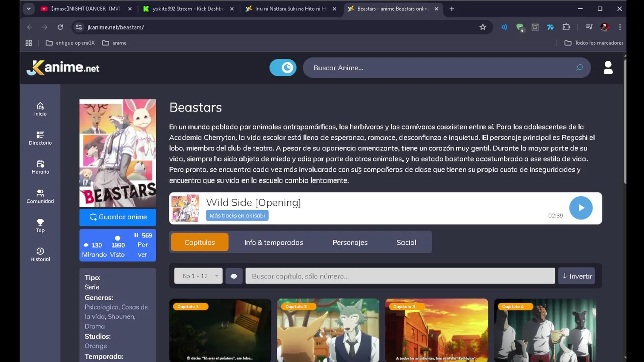Open the anime bookmark folder
This screenshot has width=644, height=362.
point(114,43)
